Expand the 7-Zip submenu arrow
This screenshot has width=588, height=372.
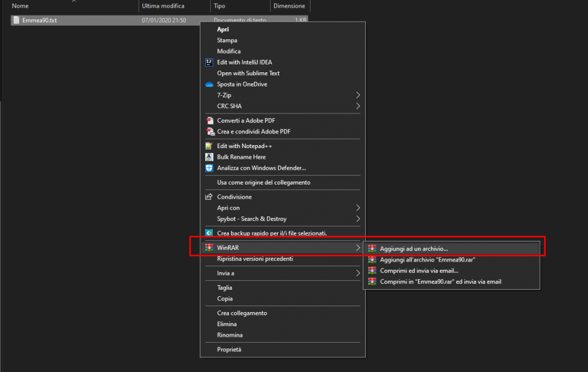coord(358,95)
